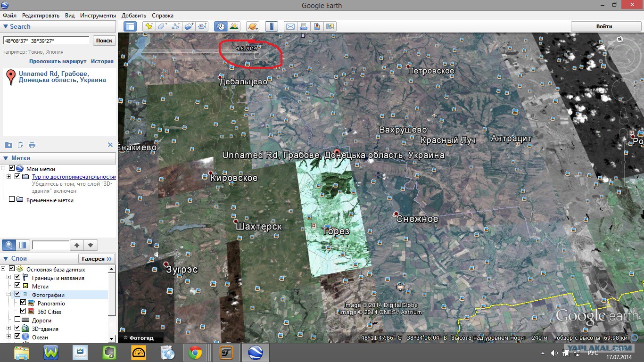Image resolution: width=644 pixels, height=362 pixels.
Task: Uncheck the 360 Cities layer checkbox
Action: click(x=23, y=311)
